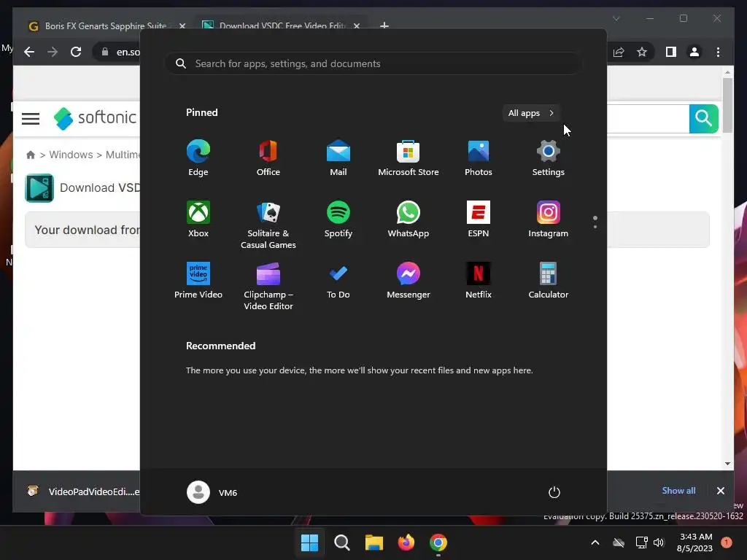Screen dimensions: 747x560
Task: Close the Download VSDC Chrome tab
Action: (356, 26)
